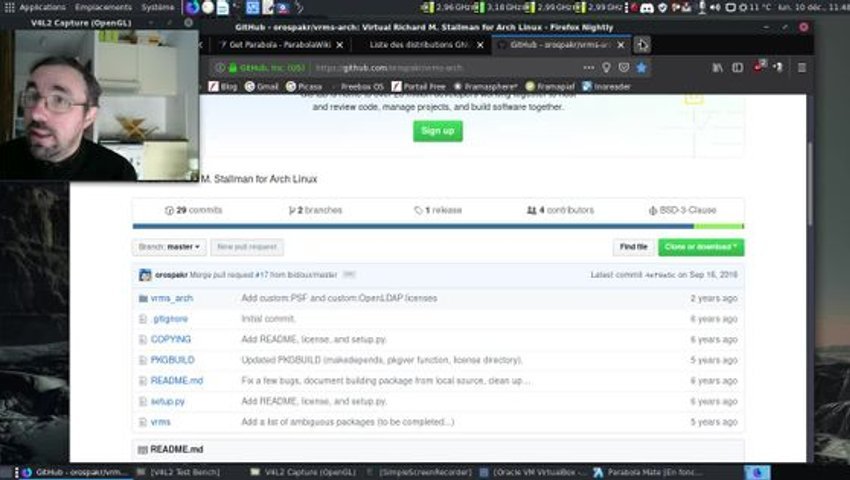Click the 'Add custom PSF and custom OpenLDAP licenses' commit

[x=339, y=298]
